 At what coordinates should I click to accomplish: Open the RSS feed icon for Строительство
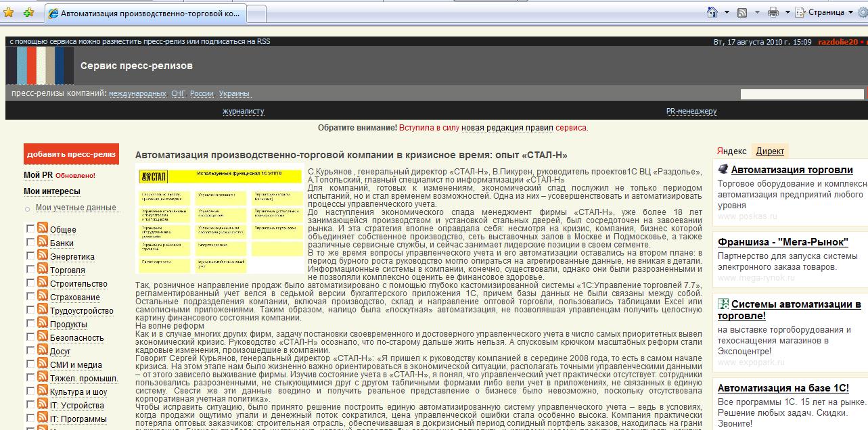[43, 283]
